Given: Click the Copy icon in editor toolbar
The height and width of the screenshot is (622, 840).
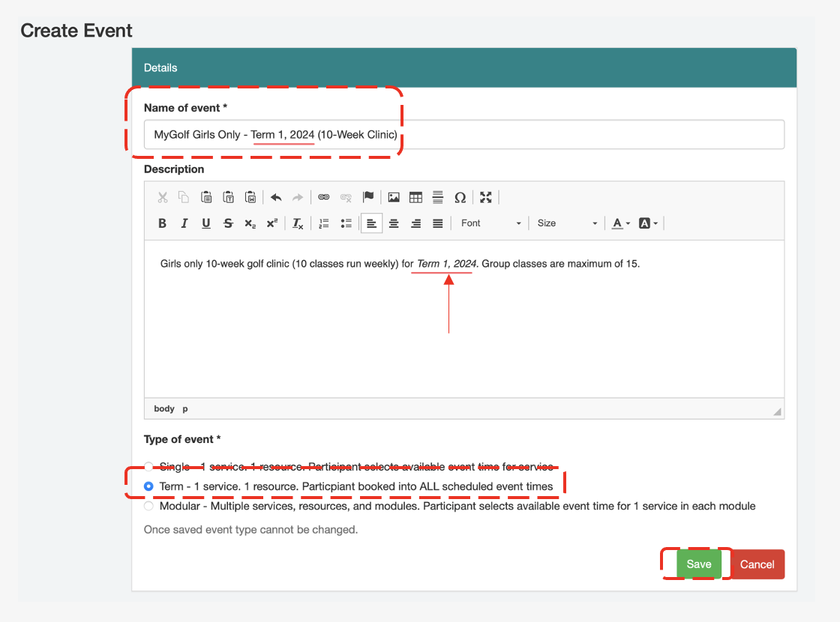Looking at the screenshot, I should (x=184, y=198).
